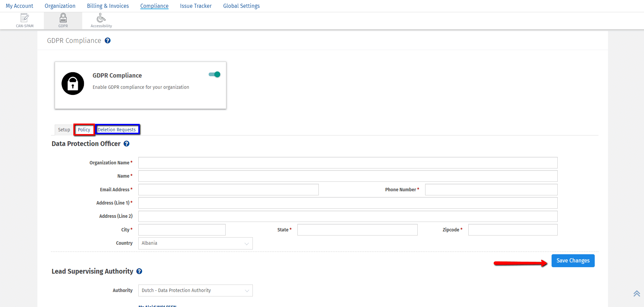Open the Deletion Requests tab
This screenshot has width=644, height=307.
point(117,130)
